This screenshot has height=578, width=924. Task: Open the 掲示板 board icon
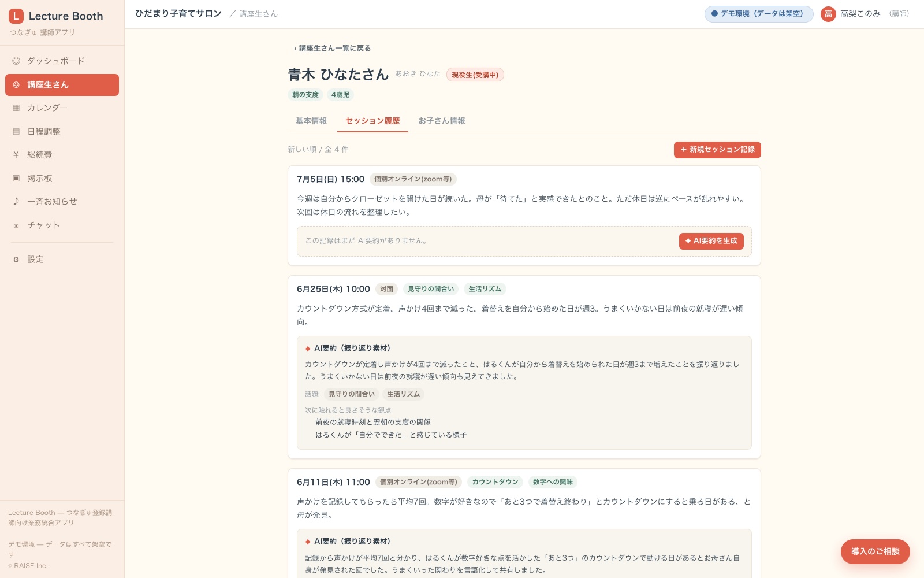point(16,179)
